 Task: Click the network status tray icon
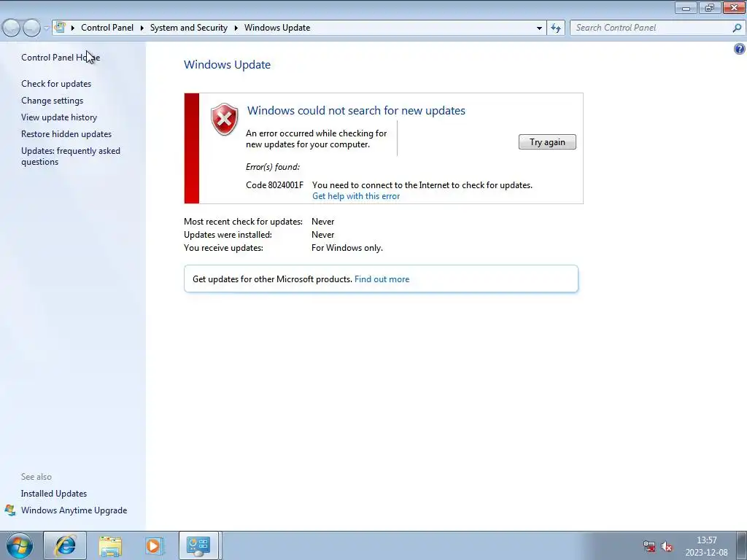pyautogui.click(x=649, y=546)
